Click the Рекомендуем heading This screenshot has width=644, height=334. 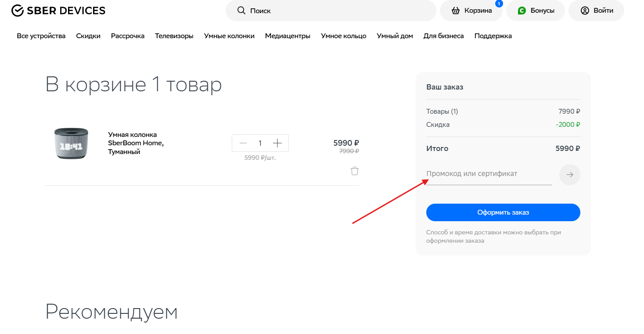(112, 312)
